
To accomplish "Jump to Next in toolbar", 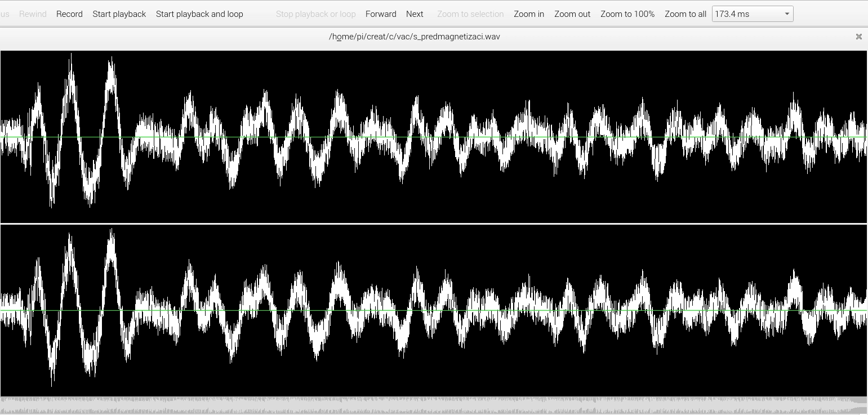I will tap(415, 14).
